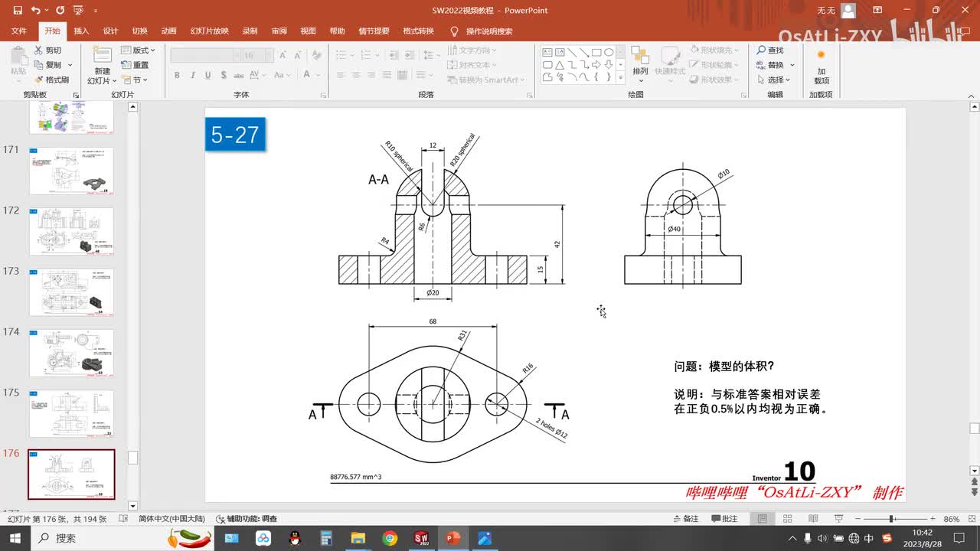Click the zoom slider handle
This screenshot has width=980, height=551.
click(893, 518)
